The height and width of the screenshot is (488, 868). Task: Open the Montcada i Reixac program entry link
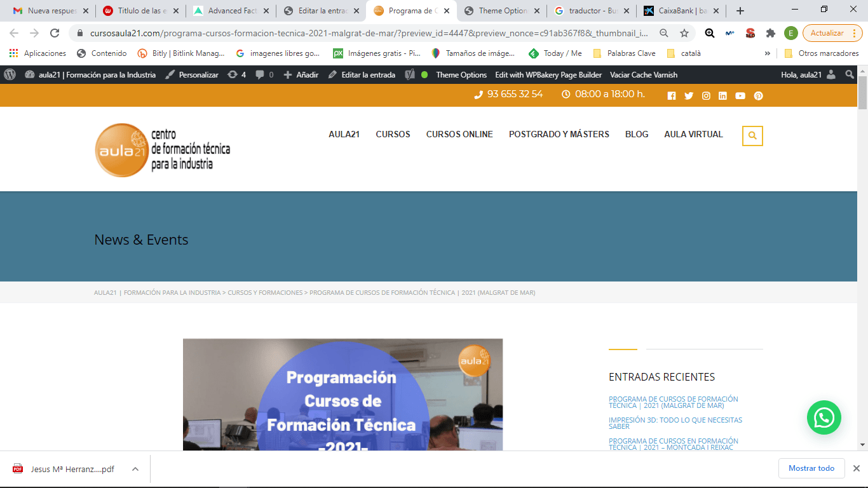(674, 444)
